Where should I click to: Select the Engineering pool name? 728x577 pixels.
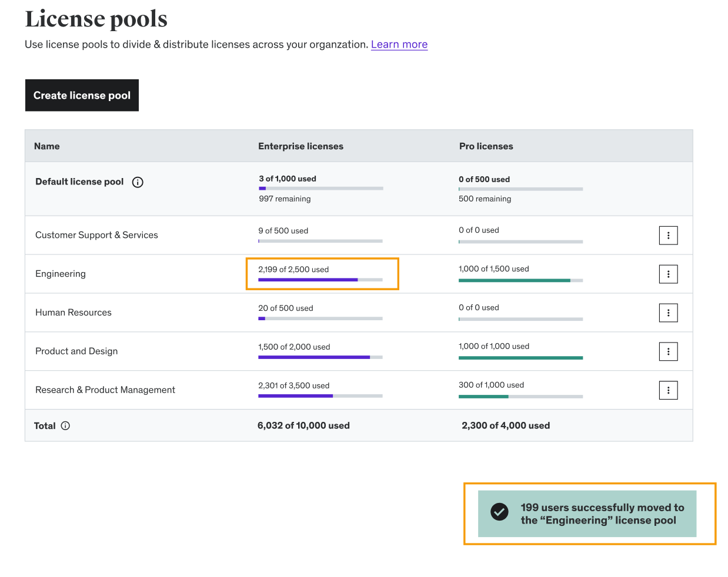(x=61, y=274)
